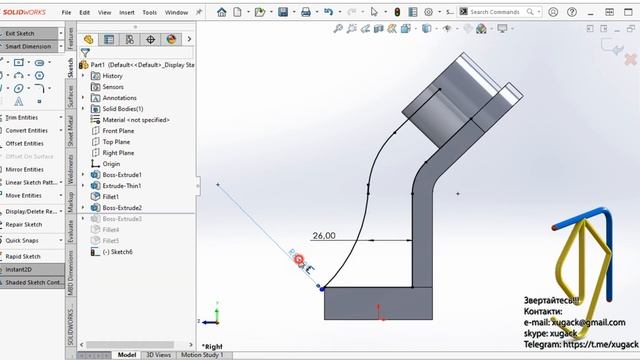This screenshot has height=360, width=640.
Task: Click Zoom to Fit magnifier icon
Action: (x=338, y=29)
